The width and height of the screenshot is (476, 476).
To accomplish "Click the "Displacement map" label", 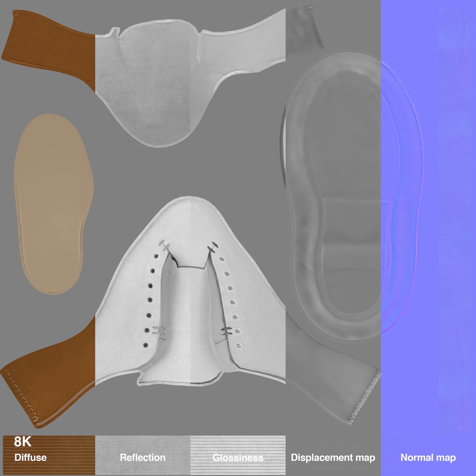I will click(x=333, y=457).
